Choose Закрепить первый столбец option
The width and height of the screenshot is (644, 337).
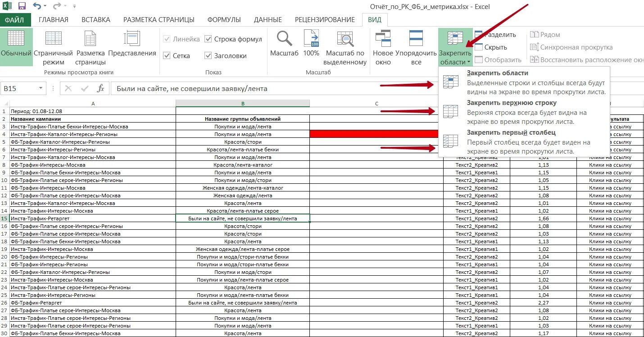(x=524, y=142)
